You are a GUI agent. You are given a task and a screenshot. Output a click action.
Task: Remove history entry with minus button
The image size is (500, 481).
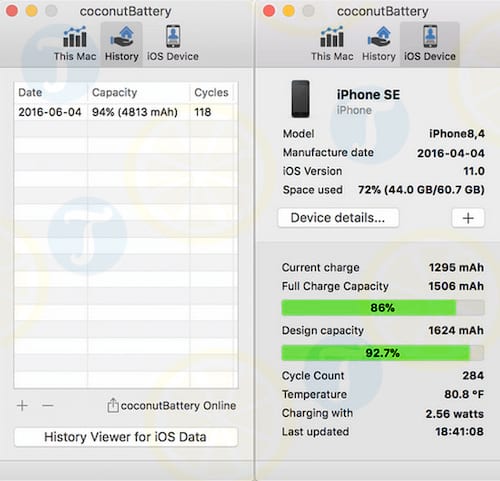click(48, 406)
